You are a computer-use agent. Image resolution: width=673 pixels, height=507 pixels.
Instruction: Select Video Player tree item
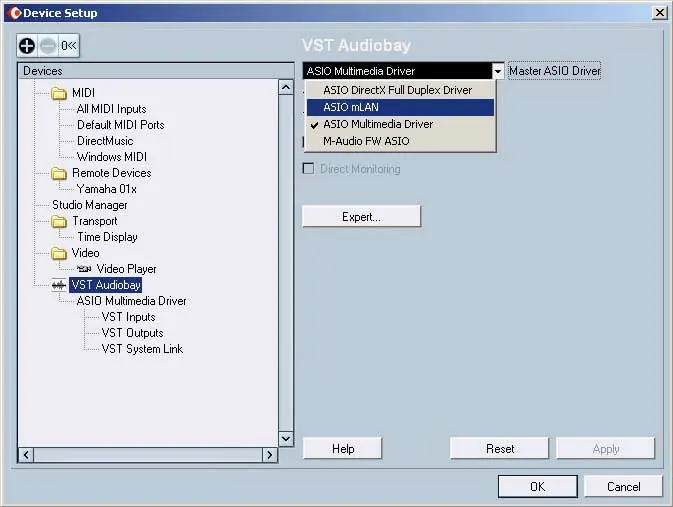click(x=126, y=269)
